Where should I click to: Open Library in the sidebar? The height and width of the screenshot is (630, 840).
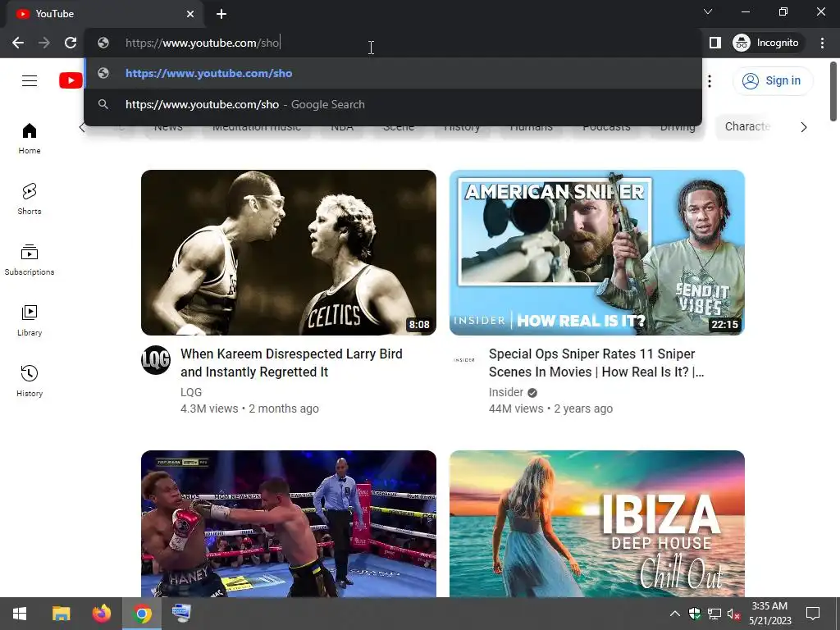pyautogui.click(x=30, y=321)
